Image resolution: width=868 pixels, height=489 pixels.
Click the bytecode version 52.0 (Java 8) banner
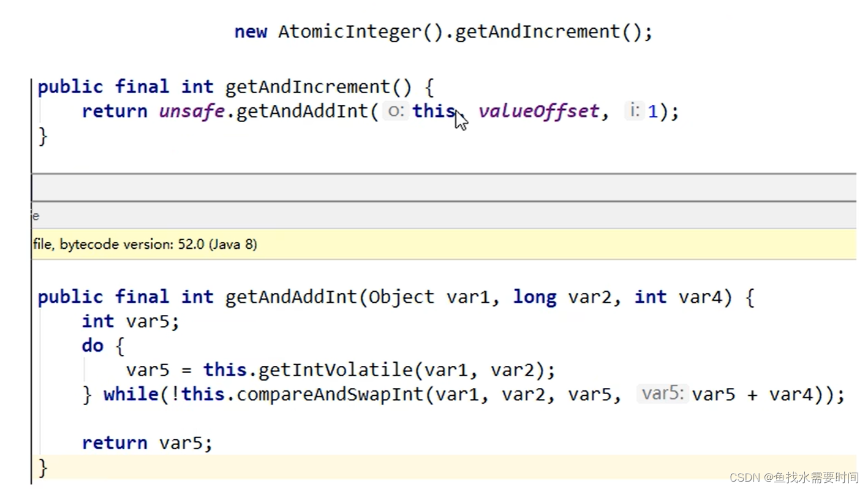tap(443, 244)
